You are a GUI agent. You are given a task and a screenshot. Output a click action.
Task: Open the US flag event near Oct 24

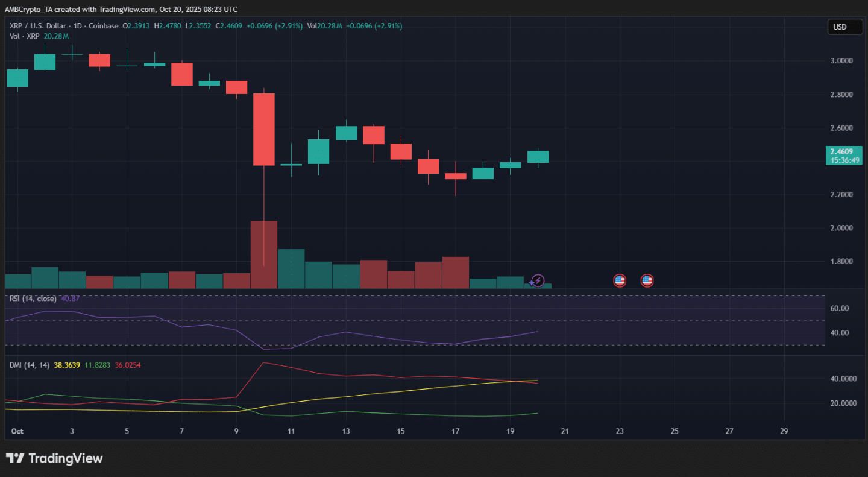tap(647, 280)
